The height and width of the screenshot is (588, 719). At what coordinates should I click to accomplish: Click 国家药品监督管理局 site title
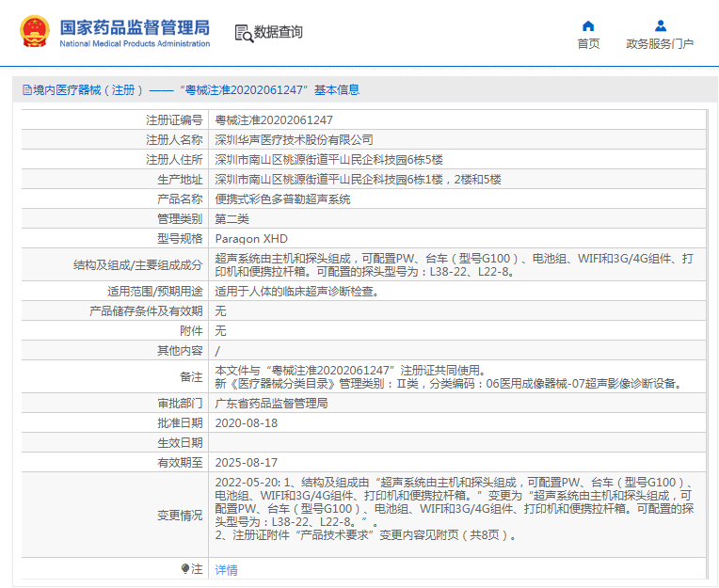click(x=135, y=27)
